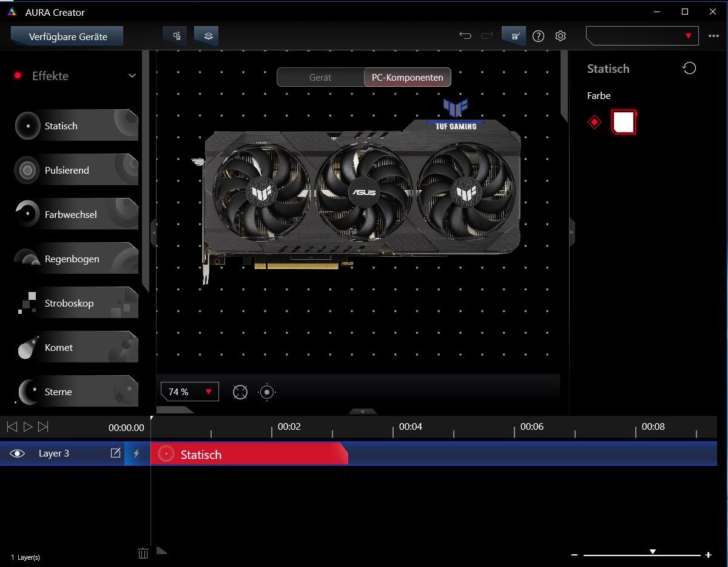Select Layer 3 name

click(54, 453)
